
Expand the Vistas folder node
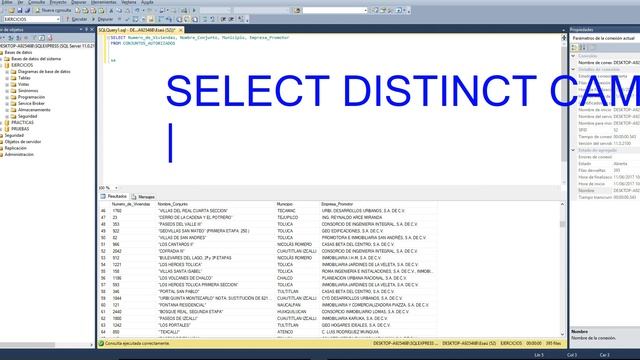[7, 84]
